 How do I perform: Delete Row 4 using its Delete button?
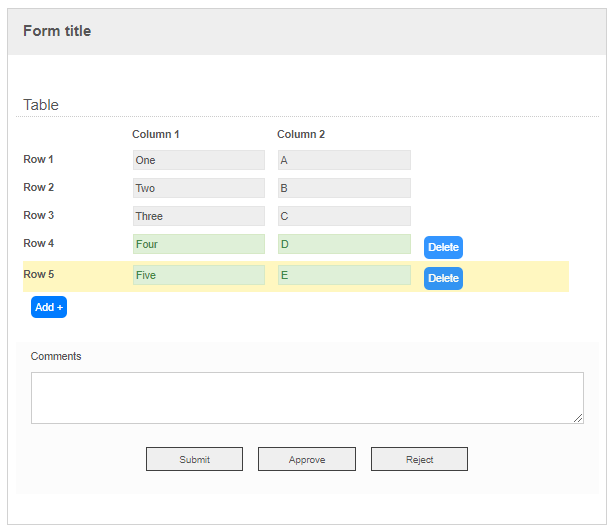pyautogui.click(x=443, y=247)
